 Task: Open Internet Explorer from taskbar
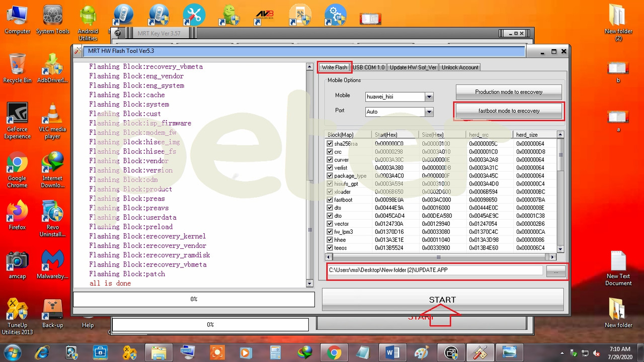(43, 352)
